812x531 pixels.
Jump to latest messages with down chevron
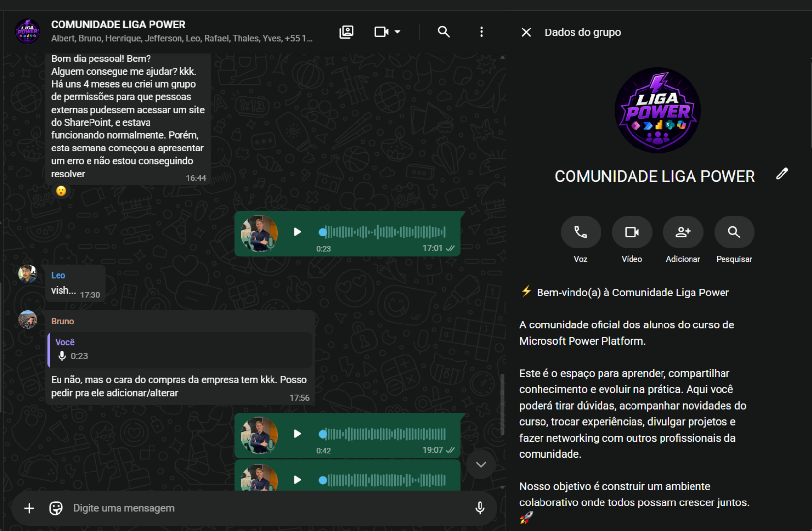point(481,465)
